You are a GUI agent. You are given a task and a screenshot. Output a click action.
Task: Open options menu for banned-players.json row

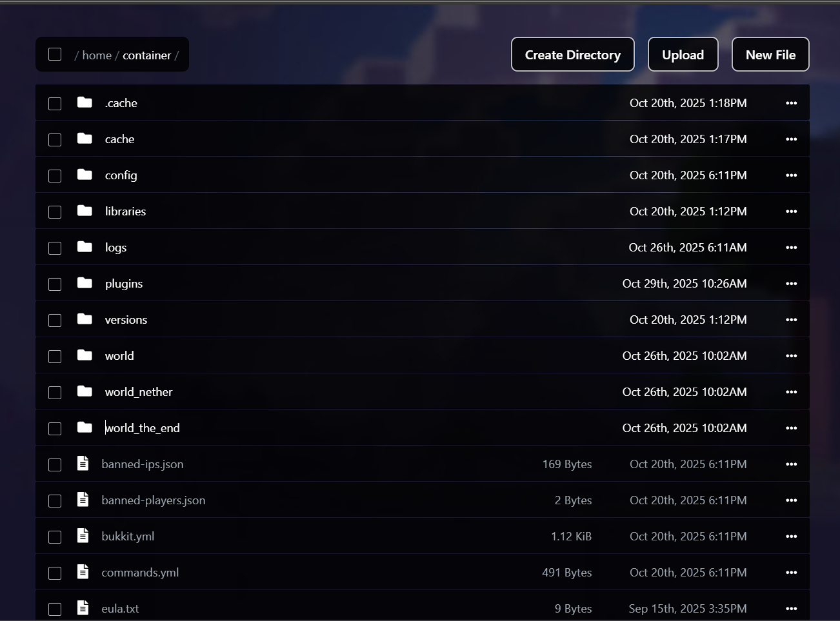click(x=791, y=500)
